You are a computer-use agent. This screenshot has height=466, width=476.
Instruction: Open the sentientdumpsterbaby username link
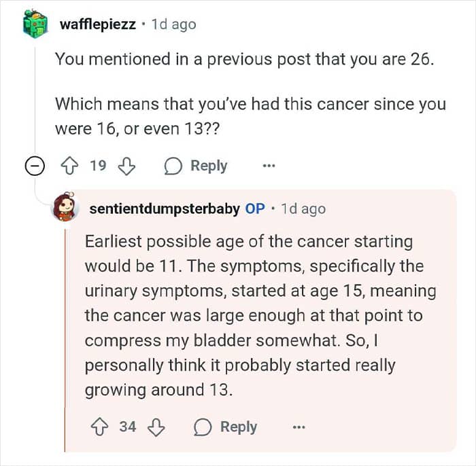click(x=165, y=209)
